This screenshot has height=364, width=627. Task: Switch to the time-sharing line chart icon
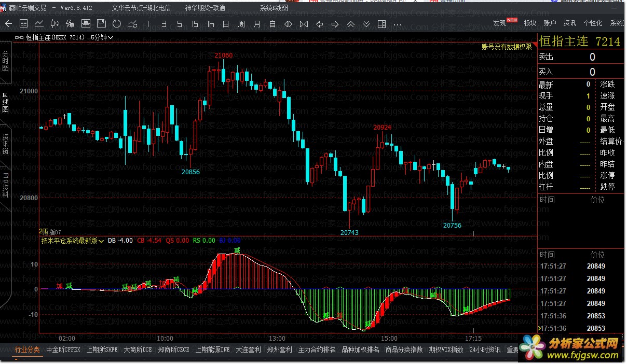[39, 24]
